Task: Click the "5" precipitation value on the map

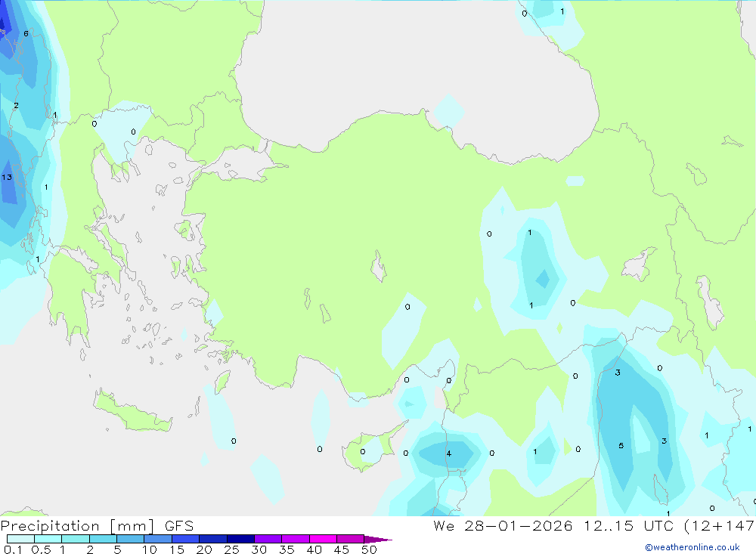Action: (621, 445)
